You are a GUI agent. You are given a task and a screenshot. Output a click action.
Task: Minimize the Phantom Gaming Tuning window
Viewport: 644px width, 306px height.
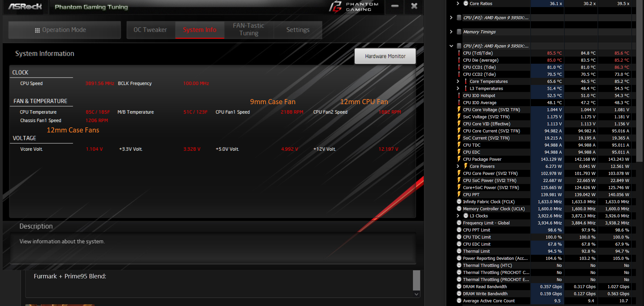click(x=395, y=6)
